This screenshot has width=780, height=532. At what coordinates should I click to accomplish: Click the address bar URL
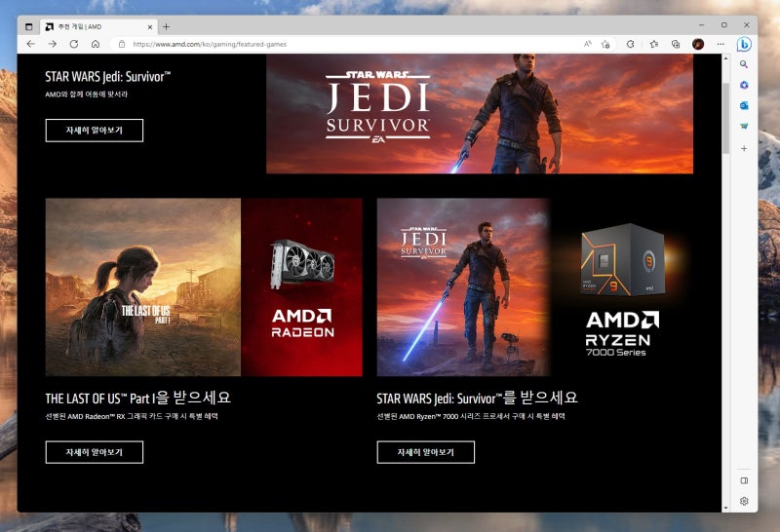tap(210, 44)
